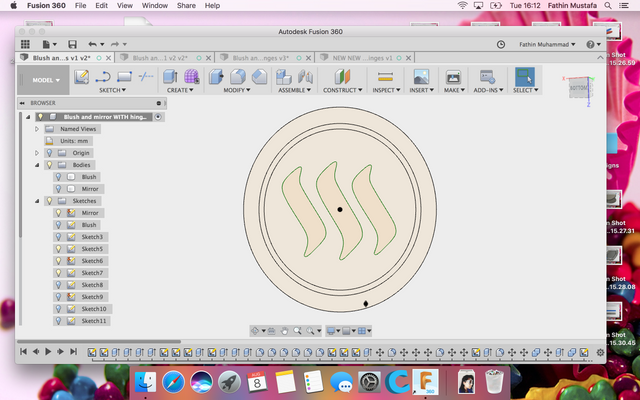Switch to the Blush an...1 v2 v2* tab
Image resolution: width=640 pixels, height=400 pixels.
point(160,58)
